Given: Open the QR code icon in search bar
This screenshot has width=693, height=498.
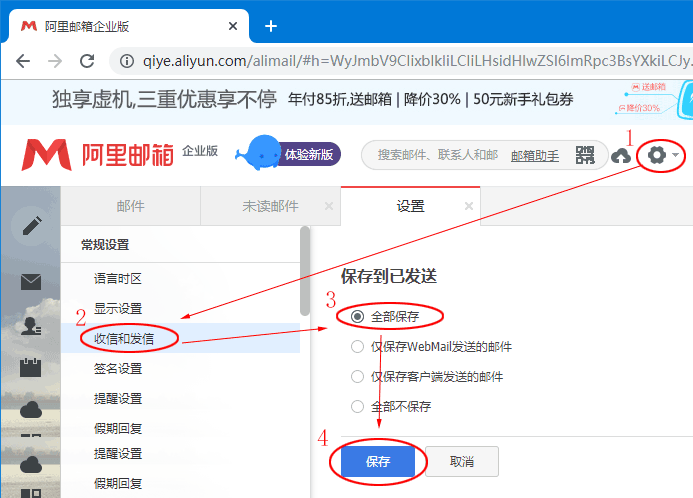Looking at the screenshot, I should (585, 155).
